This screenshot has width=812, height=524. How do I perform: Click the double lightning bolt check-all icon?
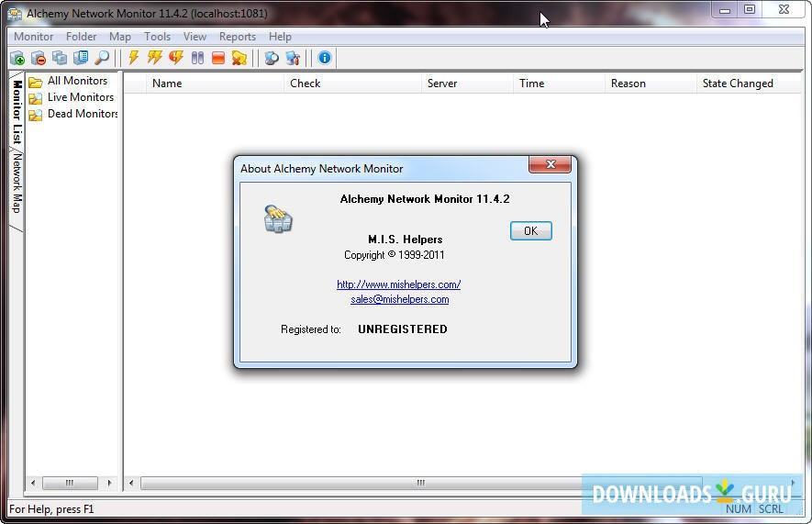pyautogui.click(x=154, y=58)
